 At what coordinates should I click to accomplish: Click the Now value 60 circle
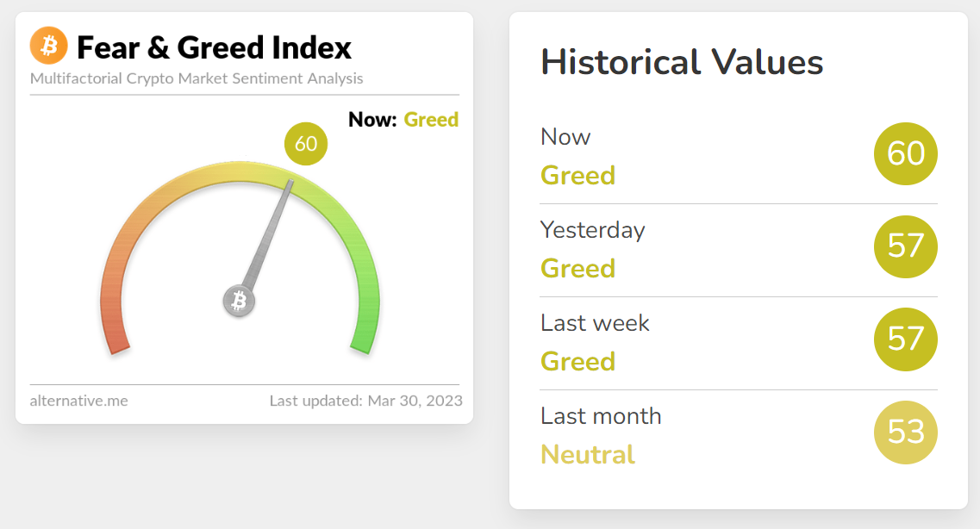point(905,153)
